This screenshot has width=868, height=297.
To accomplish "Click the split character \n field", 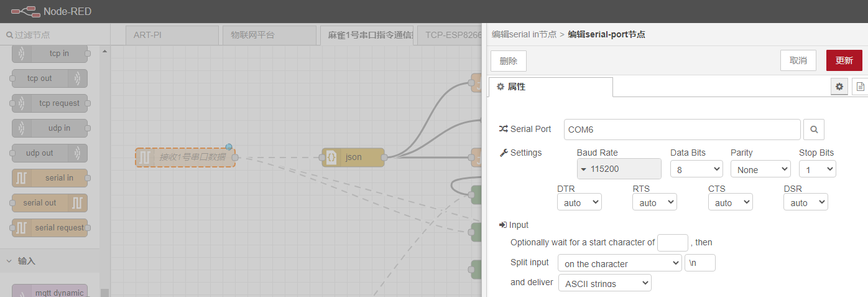I will coord(700,263).
